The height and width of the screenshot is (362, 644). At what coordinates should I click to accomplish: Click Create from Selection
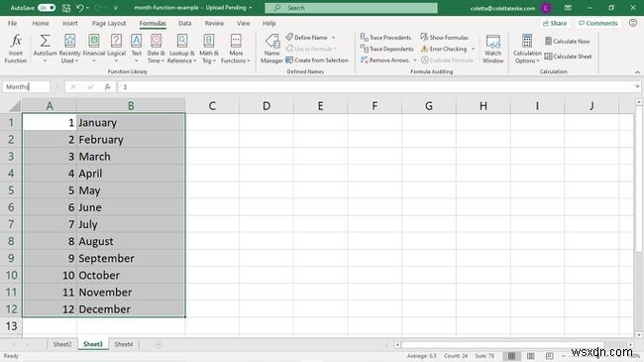[x=317, y=60]
